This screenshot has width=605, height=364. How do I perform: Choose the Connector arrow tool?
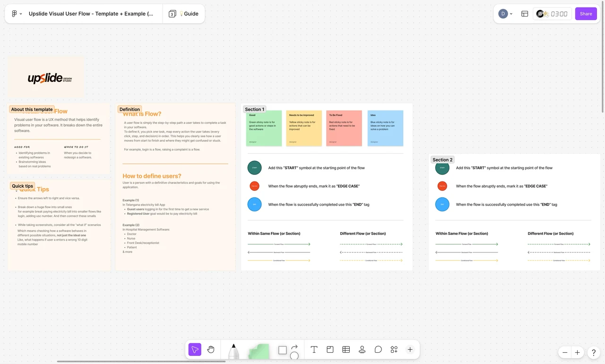click(294, 347)
